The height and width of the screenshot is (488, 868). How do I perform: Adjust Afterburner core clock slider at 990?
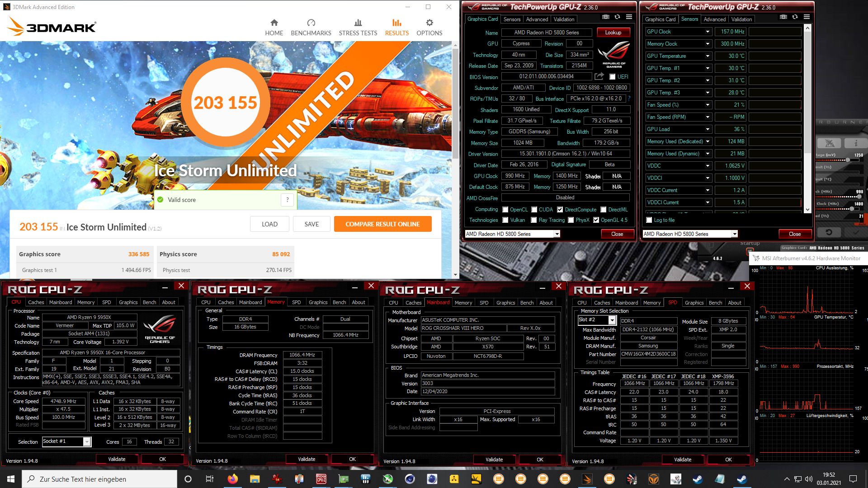pos(859,197)
